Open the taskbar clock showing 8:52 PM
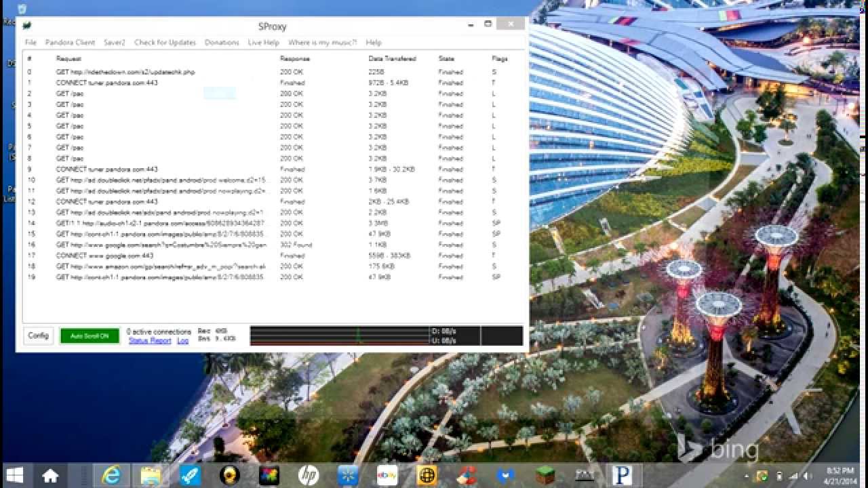 tap(841, 475)
